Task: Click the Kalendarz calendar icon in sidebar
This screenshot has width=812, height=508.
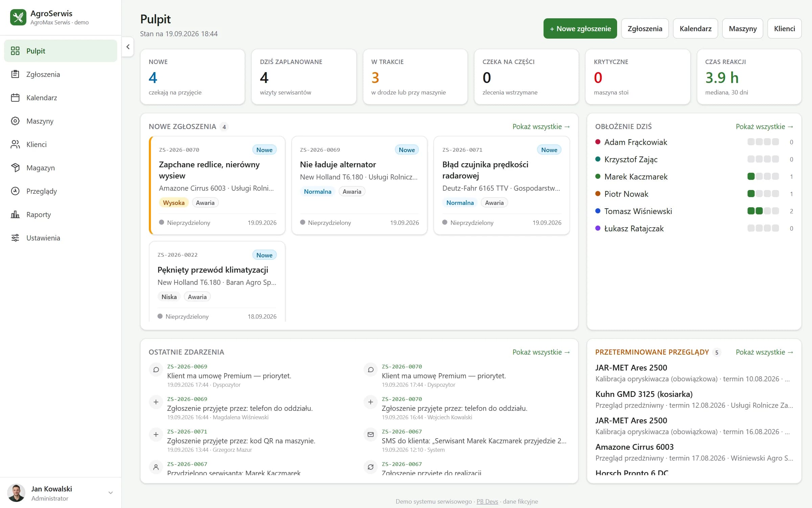Action: click(15, 98)
